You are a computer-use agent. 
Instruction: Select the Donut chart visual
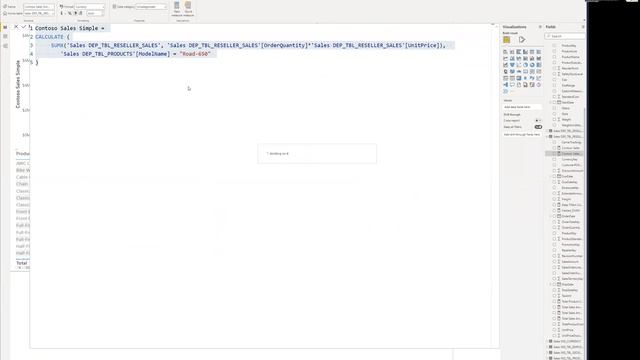[532, 65]
